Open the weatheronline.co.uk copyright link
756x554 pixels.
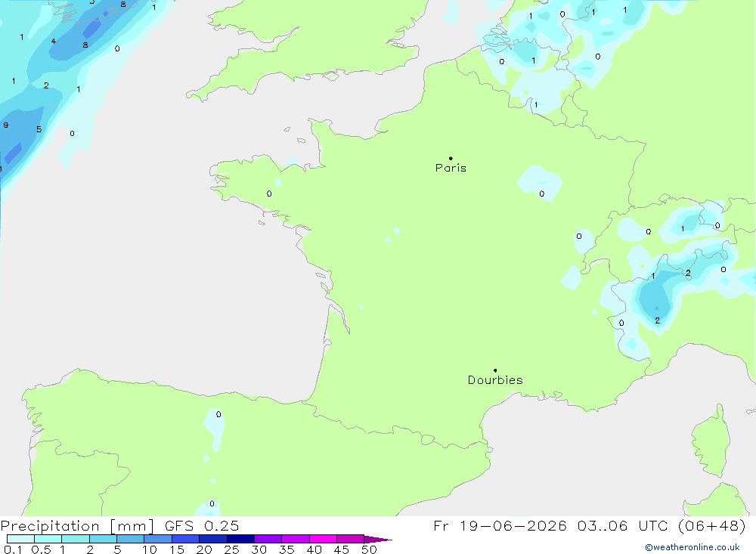692,547
